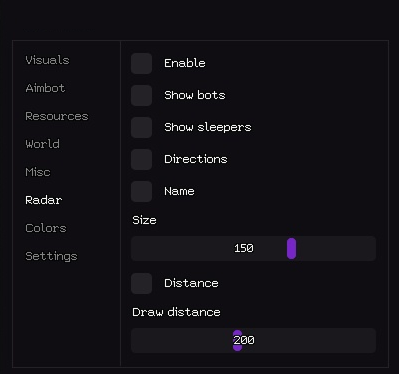Go to the World tab
The image size is (399, 374).
click(43, 144)
